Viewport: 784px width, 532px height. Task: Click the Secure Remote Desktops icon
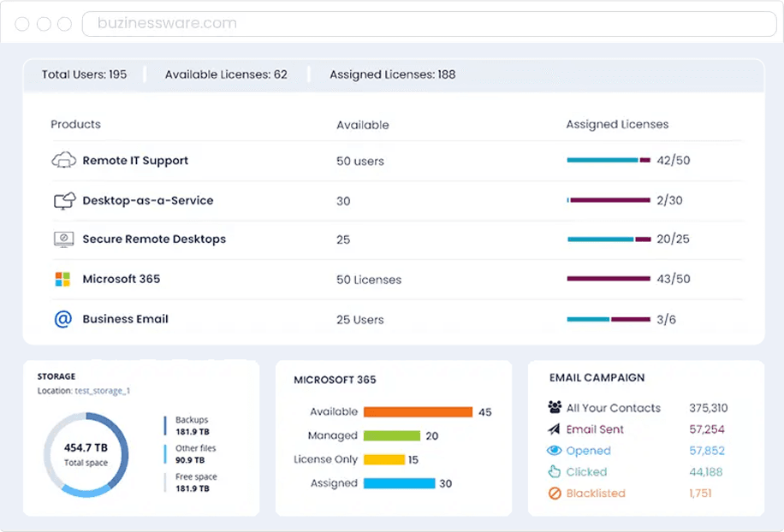(64, 239)
